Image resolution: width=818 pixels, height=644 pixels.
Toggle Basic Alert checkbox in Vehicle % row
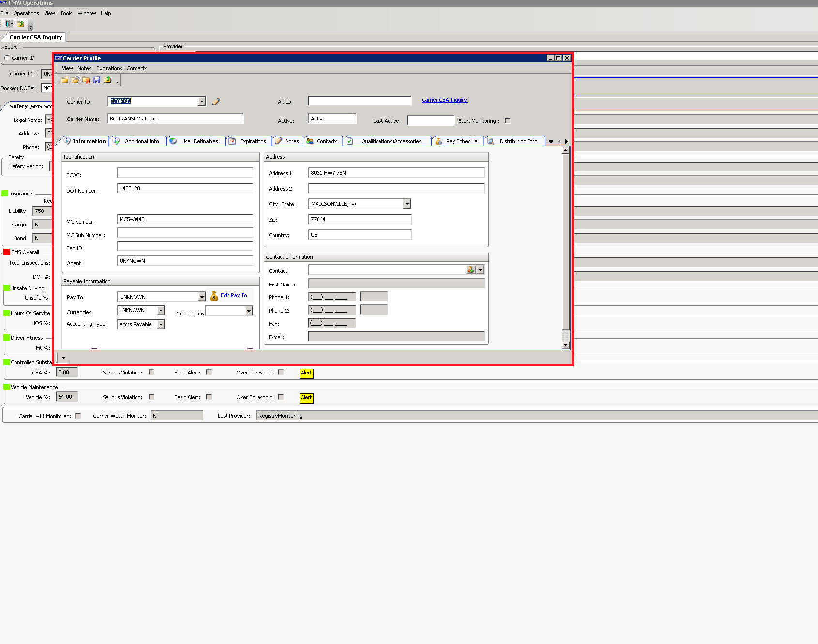[x=209, y=397]
